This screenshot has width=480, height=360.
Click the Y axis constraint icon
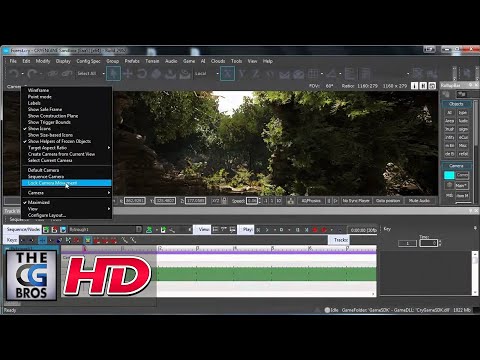pos(242,73)
